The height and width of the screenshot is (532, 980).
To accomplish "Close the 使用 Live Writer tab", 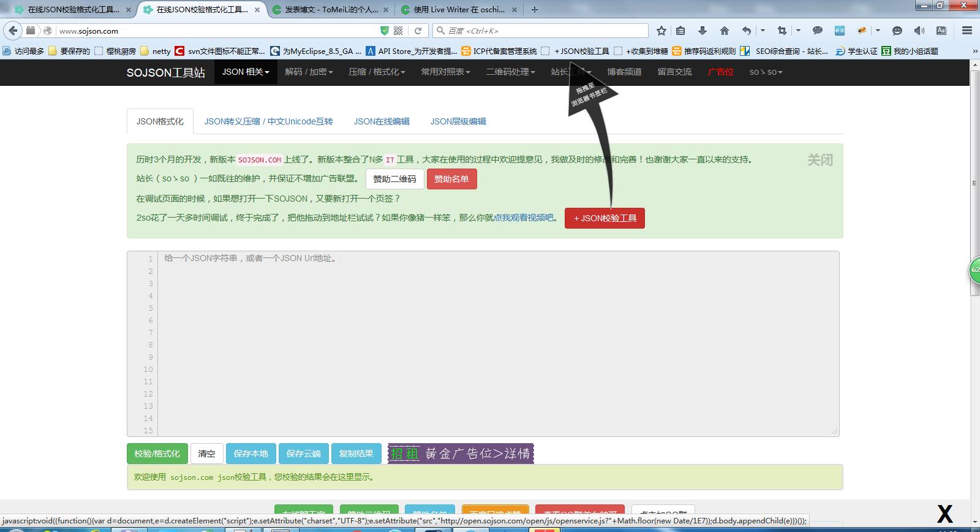I will (x=514, y=10).
